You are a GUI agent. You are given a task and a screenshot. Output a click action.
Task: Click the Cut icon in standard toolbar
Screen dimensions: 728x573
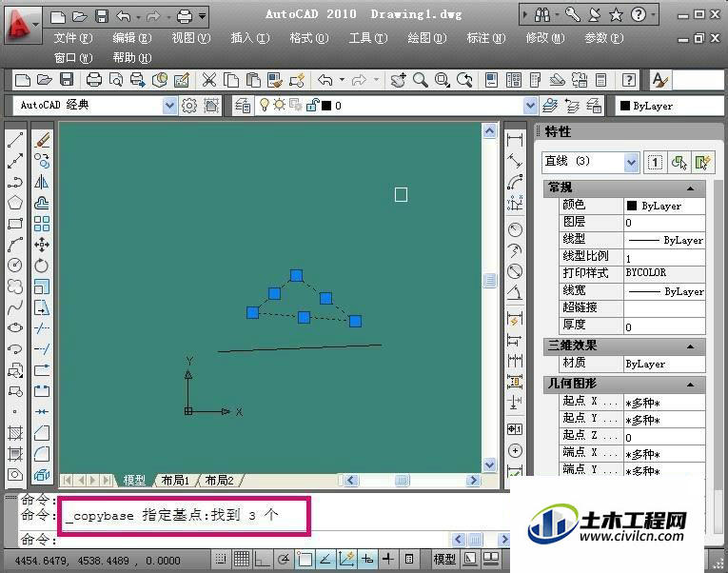coord(209,80)
